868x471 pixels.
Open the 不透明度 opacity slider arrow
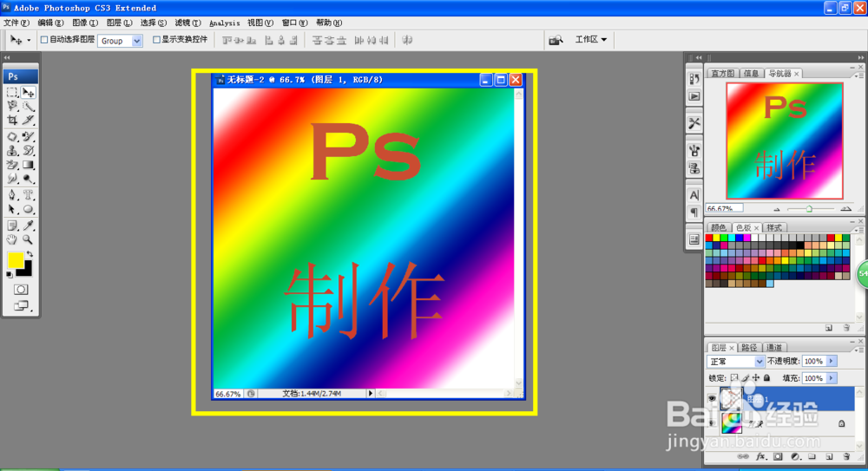pos(831,362)
